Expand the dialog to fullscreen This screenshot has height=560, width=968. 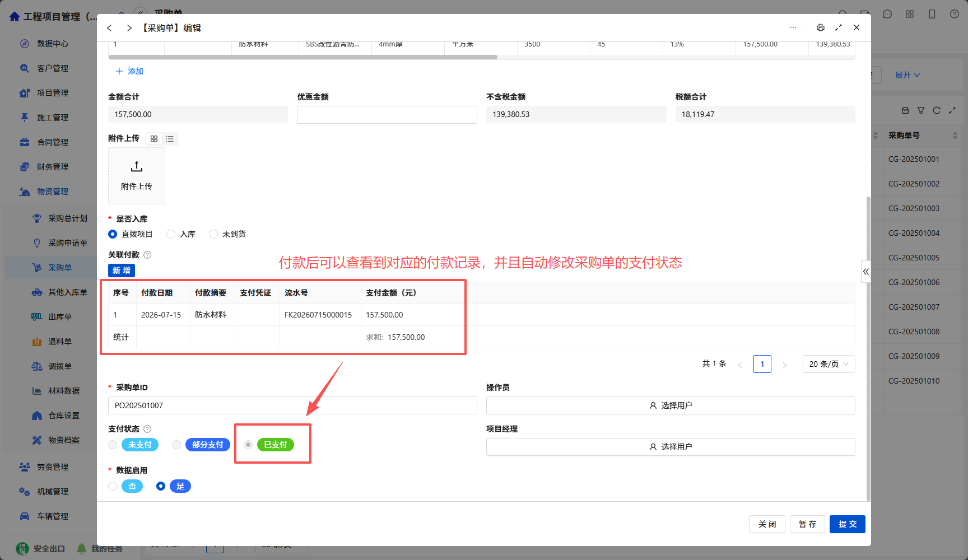click(x=839, y=27)
